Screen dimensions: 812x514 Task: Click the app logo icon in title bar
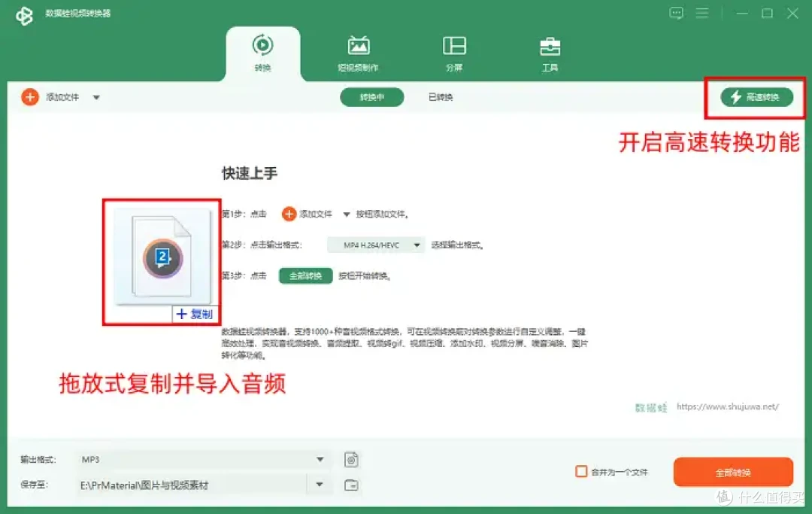(x=24, y=15)
